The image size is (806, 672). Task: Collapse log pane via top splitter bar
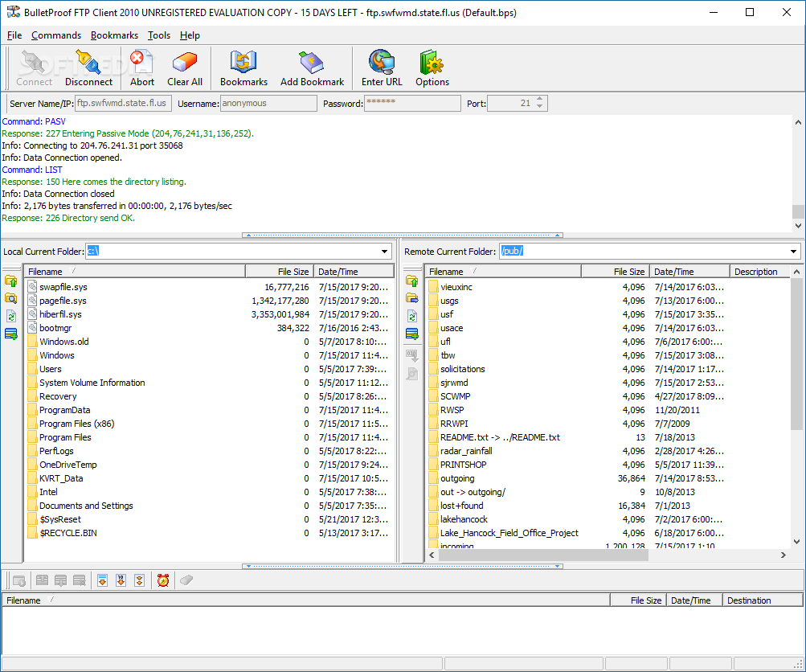pyautogui.click(x=403, y=235)
